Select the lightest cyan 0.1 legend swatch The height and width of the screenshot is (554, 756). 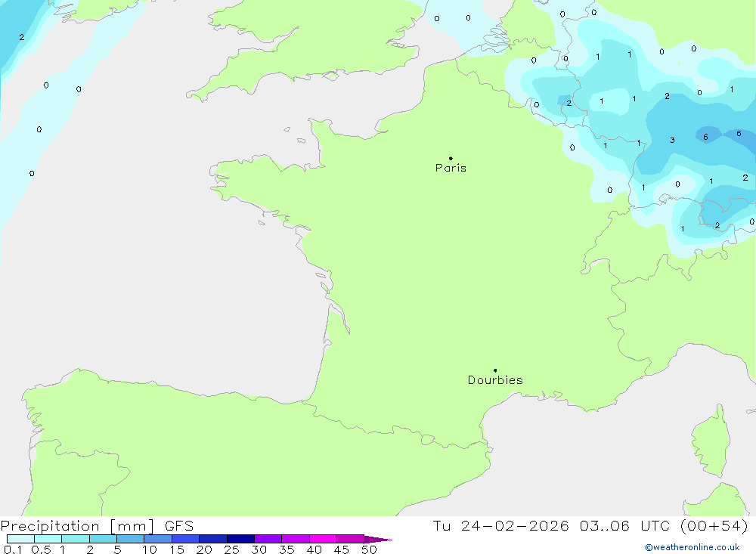(x=20, y=539)
